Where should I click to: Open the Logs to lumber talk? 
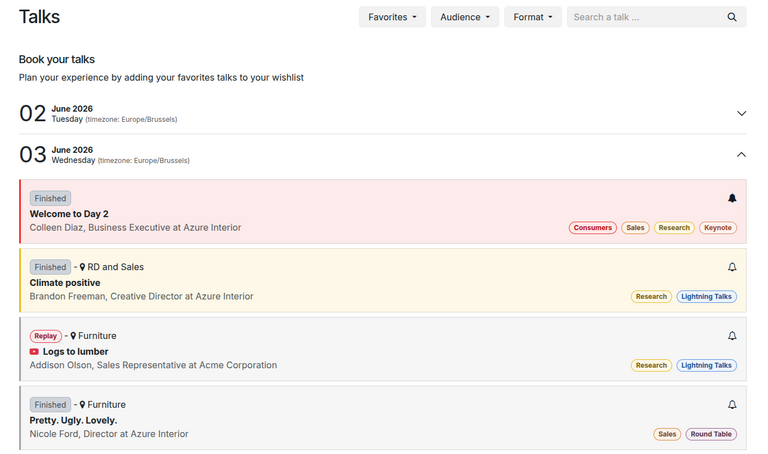point(75,352)
